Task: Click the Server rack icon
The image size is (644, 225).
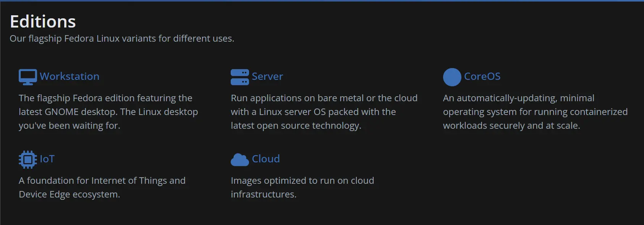Action: [240, 77]
